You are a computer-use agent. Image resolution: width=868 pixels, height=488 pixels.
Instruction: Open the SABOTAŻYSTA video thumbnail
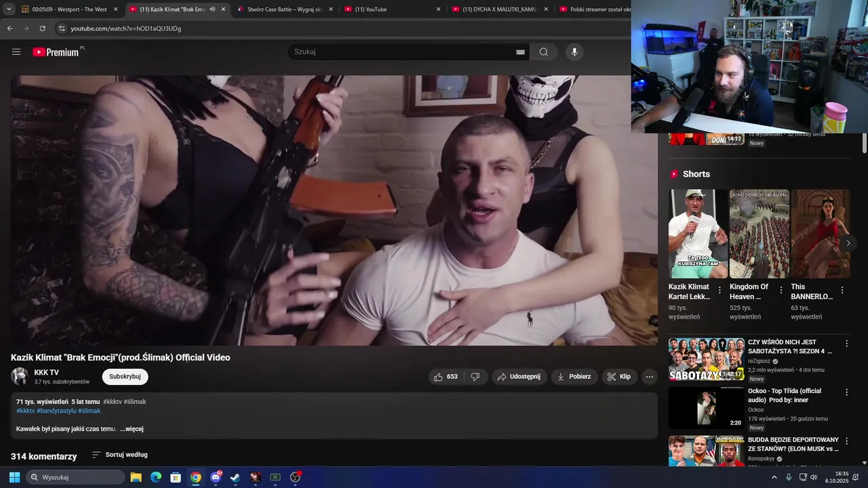click(x=707, y=359)
